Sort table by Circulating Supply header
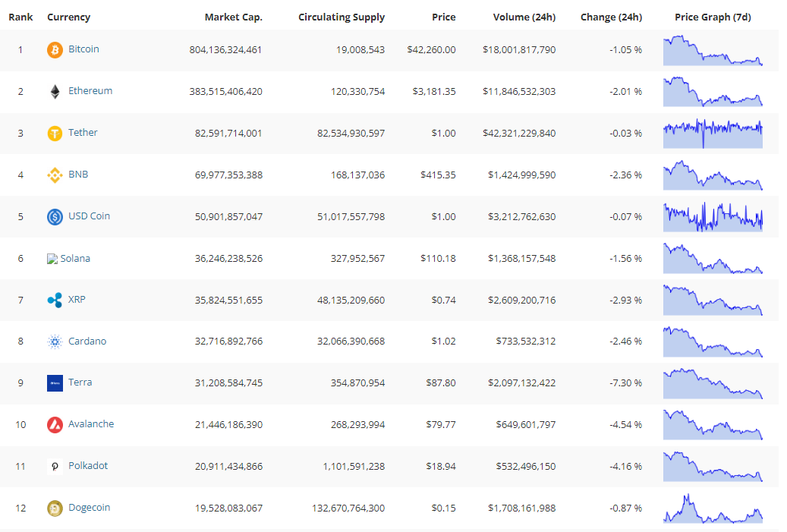787x532 pixels. click(342, 17)
